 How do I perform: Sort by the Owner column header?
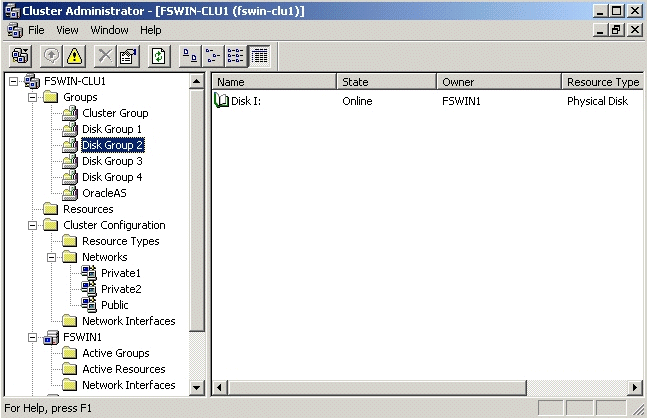(x=499, y=82)
